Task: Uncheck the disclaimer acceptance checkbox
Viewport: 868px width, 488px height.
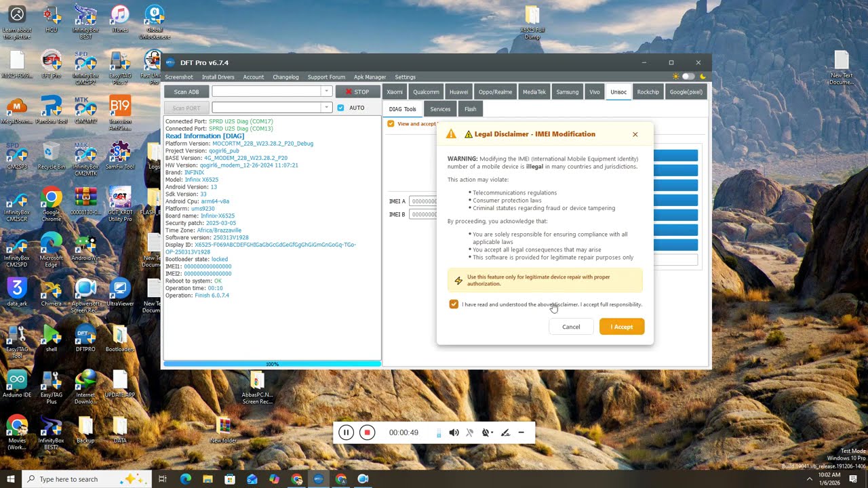Action: pyautogui.click(x=454, y=304)
